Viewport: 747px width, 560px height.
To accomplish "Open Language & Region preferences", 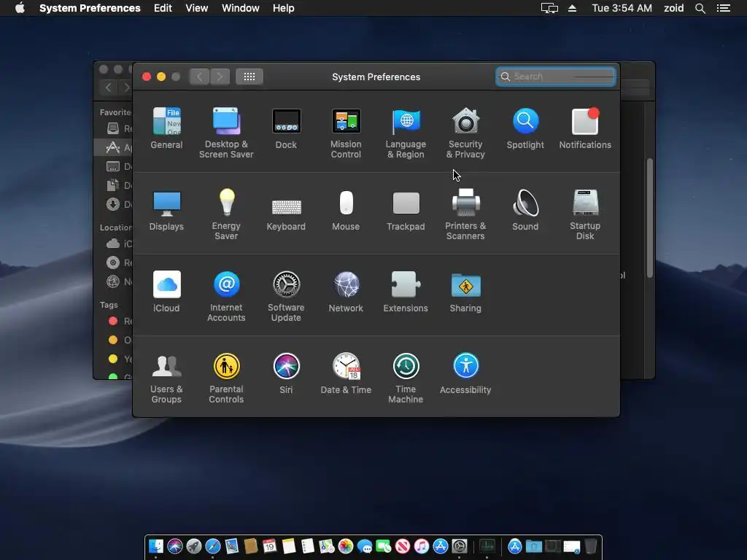I will 406,133.
